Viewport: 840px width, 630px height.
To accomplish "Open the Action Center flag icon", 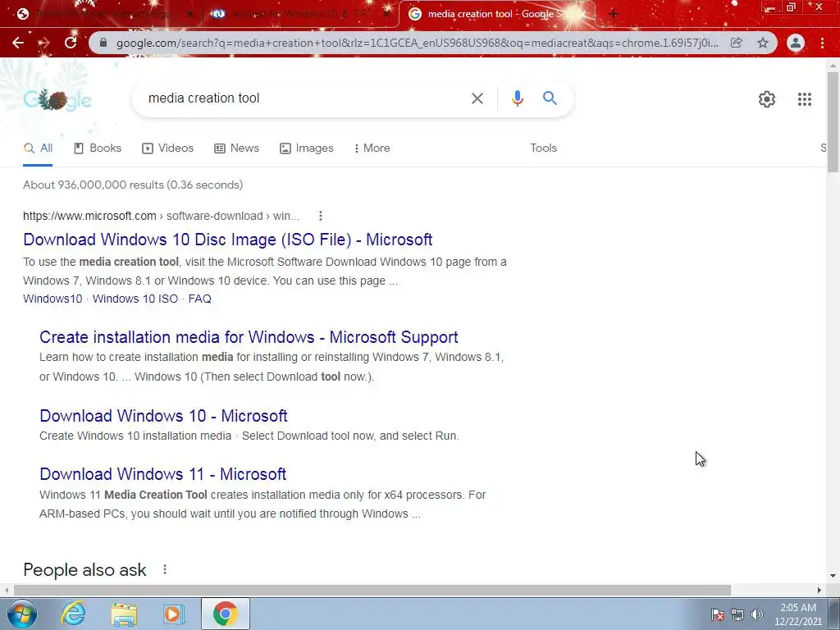I will [x=718, y=614].
